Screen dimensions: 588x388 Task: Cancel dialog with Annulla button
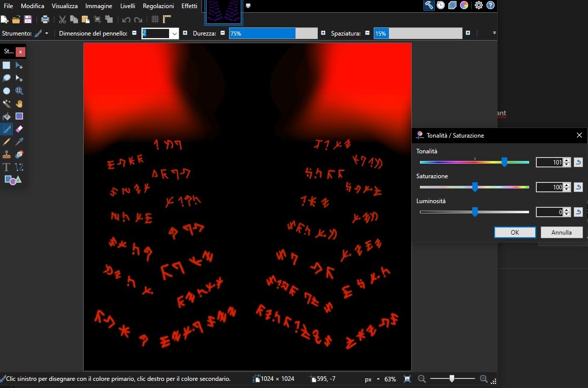(561, 232)
